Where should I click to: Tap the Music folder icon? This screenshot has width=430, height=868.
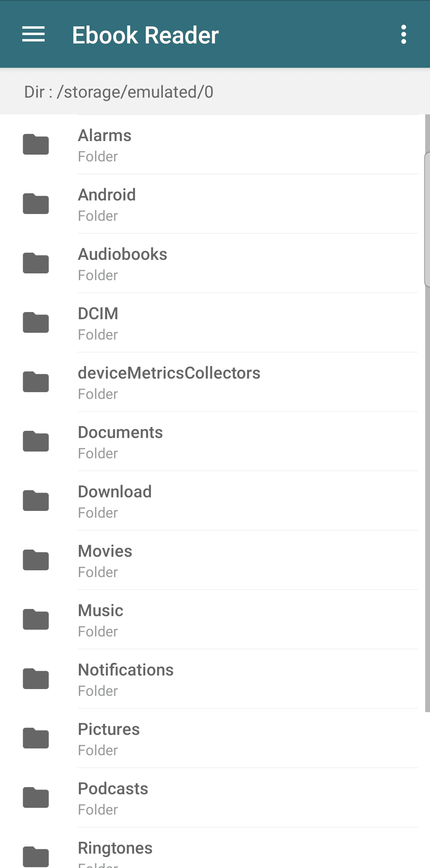coord(36,619)
